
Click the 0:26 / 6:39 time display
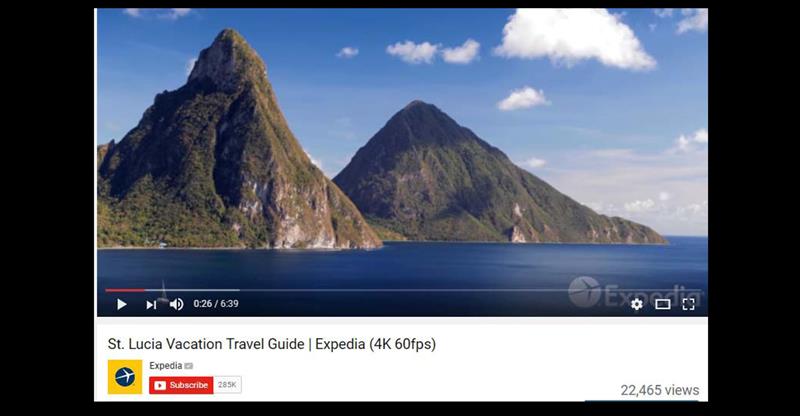click(x=216, y=304)
